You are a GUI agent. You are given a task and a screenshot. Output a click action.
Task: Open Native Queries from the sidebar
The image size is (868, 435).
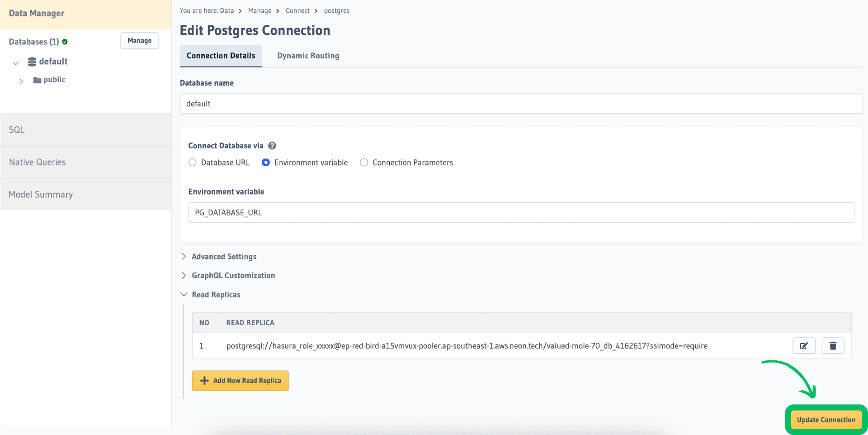[x=37, y=162]
